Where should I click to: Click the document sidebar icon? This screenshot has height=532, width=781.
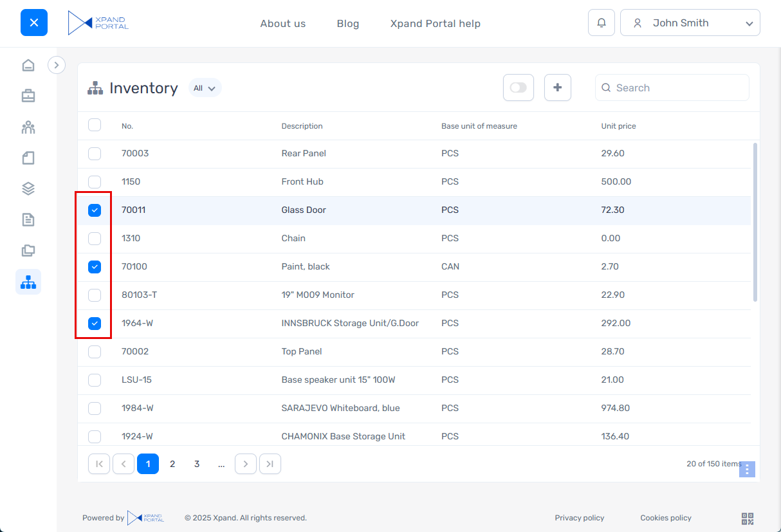point(28,220)
